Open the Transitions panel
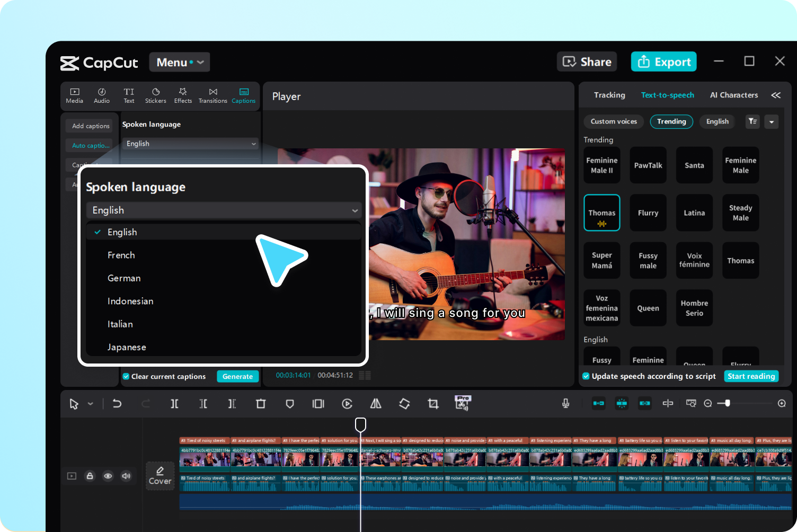The width and height of the screenshot is (797, 532). pos(212,95)
